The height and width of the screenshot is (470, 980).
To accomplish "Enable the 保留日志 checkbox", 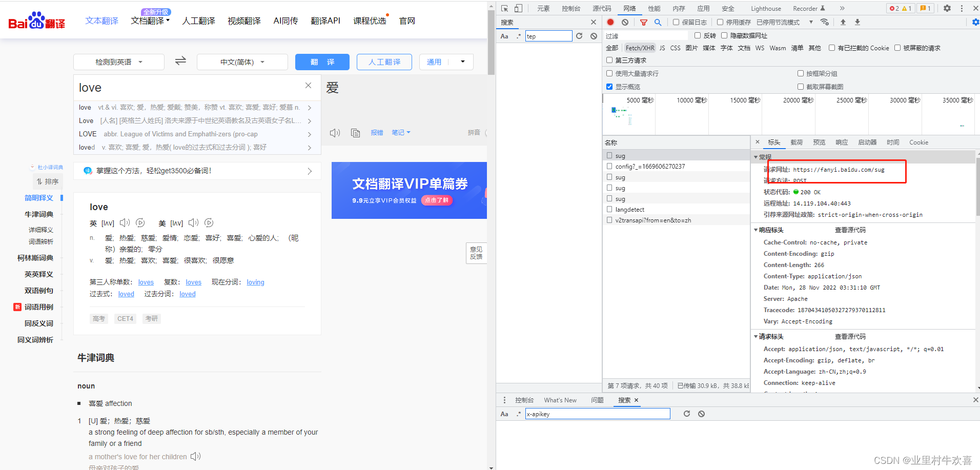I will click(x=676, y=22).
